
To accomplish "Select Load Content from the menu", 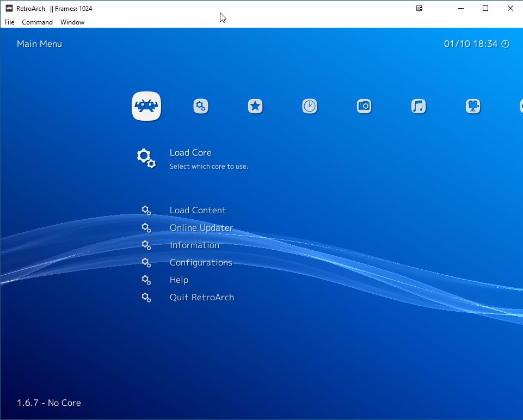I will (x=198, y=210).
